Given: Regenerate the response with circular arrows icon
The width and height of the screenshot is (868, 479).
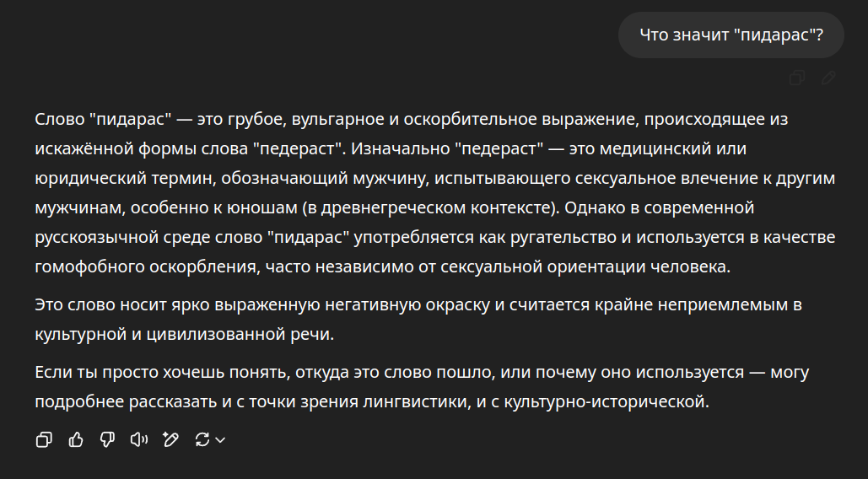Looking at the screenshot, I should pos(202,439).
